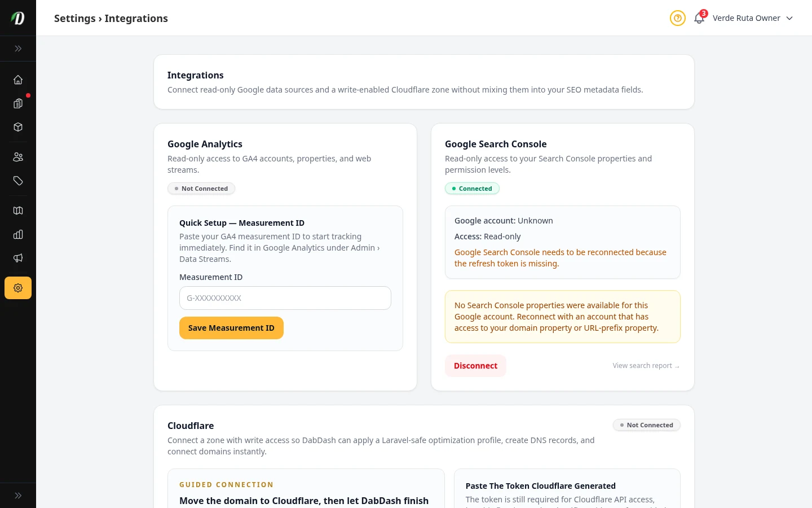Toggle the Google Analytics Not Connected status pill
Image resolution: width=812 pixels, height=508 pixels.
point(201,188)
